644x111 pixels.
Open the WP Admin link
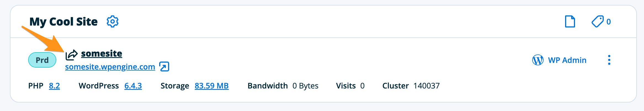pyautogui.click(x=567, y=60)
